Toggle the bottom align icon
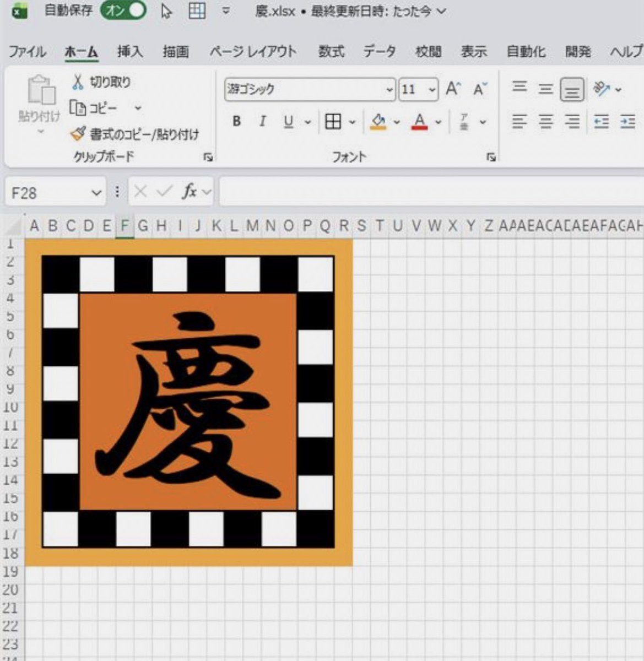Viewport: 644px width, 661px height. [572, 89]
